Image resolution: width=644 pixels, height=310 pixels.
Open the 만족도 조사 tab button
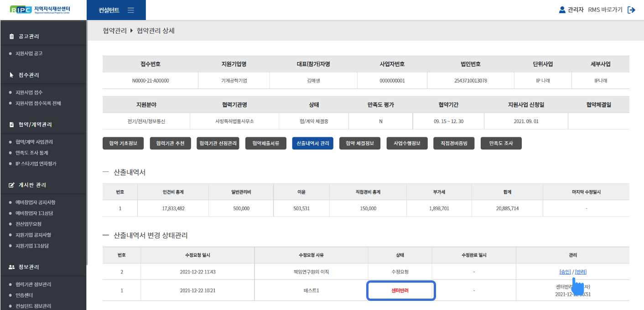tap(501, 144)
